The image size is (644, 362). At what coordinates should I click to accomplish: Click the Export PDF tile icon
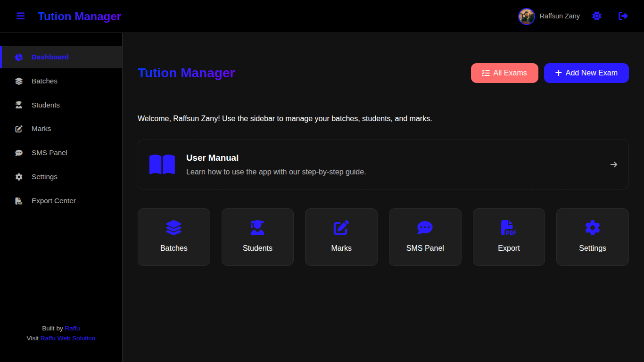pyautogui.click(x=509, y=228)
